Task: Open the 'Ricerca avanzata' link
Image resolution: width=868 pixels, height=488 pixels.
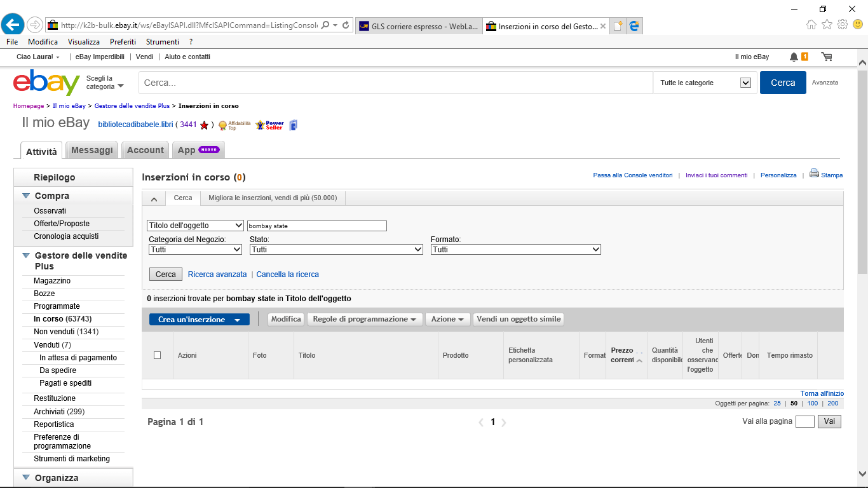Action: (x=217, y=274)
